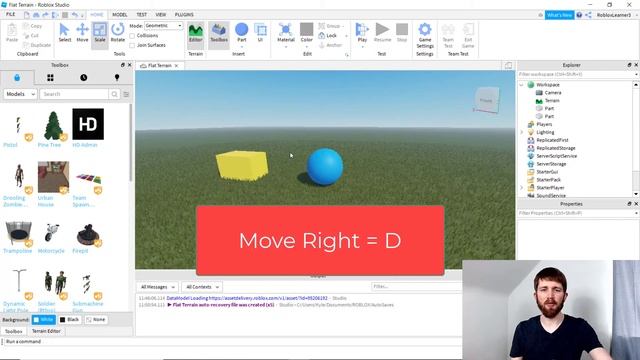The image size is (640, 360).
Task: Open the Mode Geometric dropdown
Action: [164, 25]
